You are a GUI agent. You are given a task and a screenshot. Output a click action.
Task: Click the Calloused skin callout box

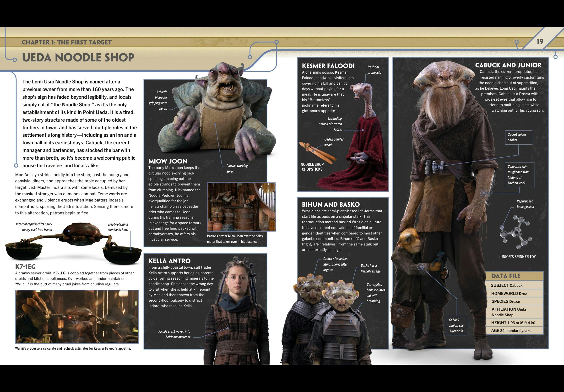pyautogui.click(x=519, y=175)
